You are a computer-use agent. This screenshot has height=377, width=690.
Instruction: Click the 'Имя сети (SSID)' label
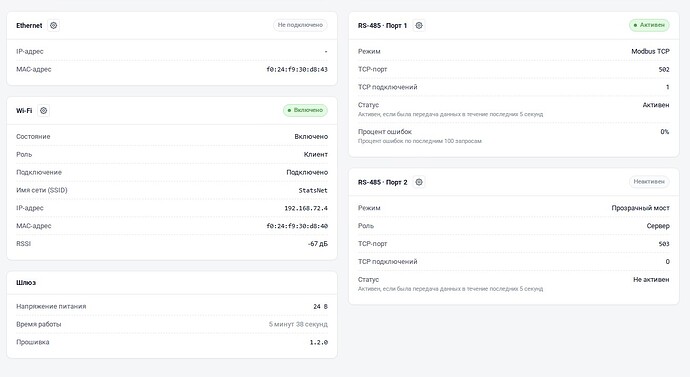pyautogui.click(x=42, y=190)
